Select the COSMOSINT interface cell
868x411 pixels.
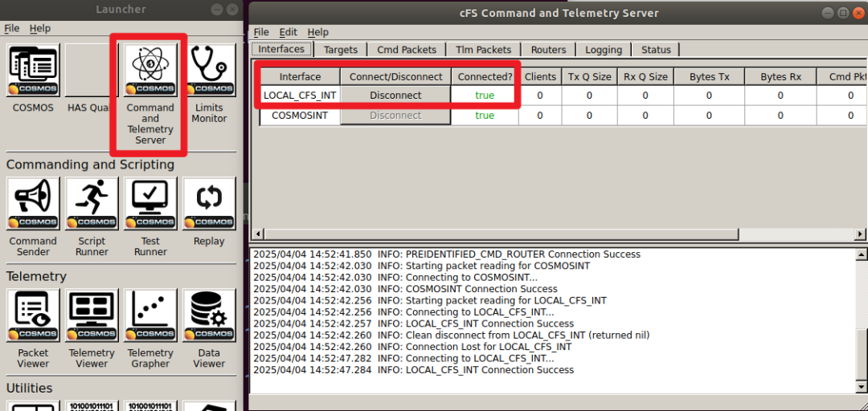(x=300, y=116)
